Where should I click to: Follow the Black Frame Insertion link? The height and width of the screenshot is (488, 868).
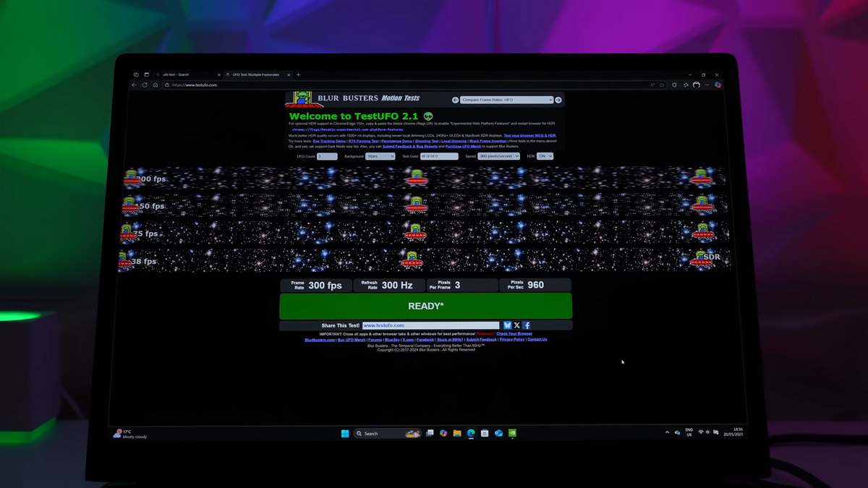pos(488,141)
